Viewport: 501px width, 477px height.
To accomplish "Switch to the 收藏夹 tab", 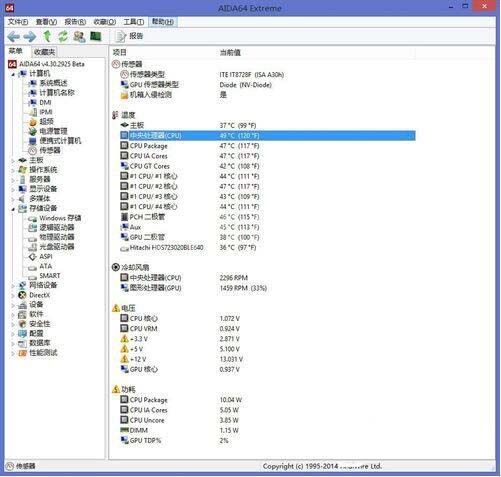I will click(x=44, y=52).
